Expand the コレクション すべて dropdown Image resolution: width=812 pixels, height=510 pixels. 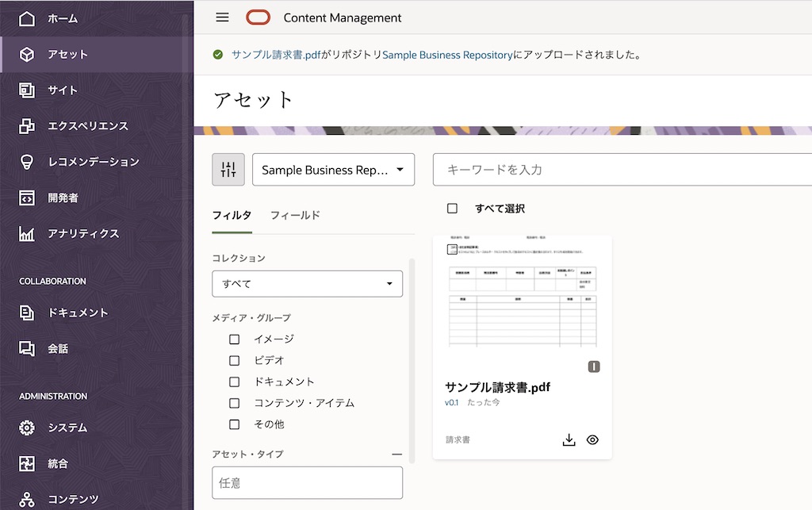coord(307,283)
